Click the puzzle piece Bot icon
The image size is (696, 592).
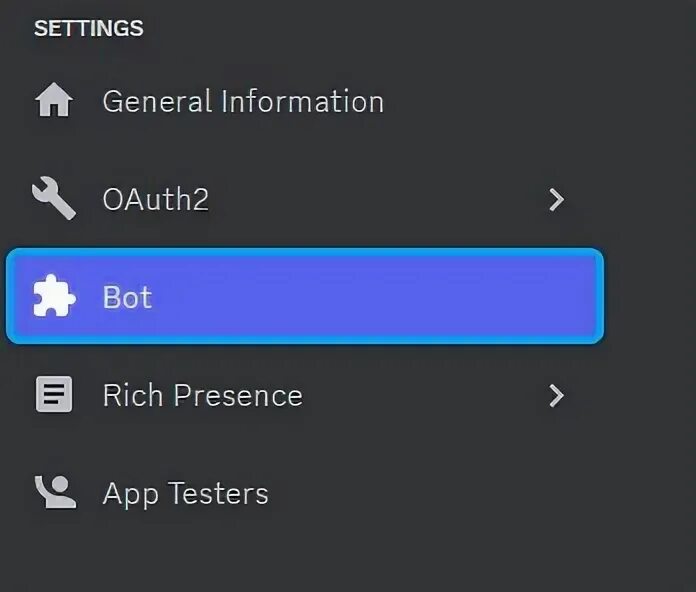[54, 297]
